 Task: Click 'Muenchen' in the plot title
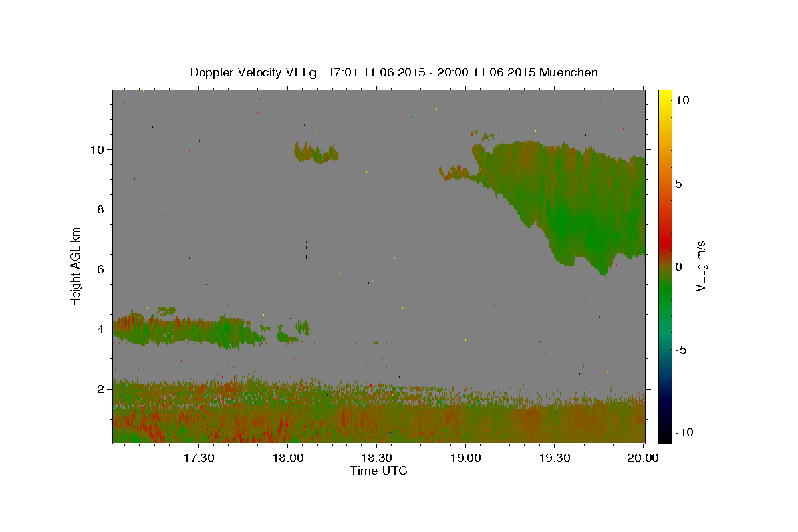(x=569, y=72)
